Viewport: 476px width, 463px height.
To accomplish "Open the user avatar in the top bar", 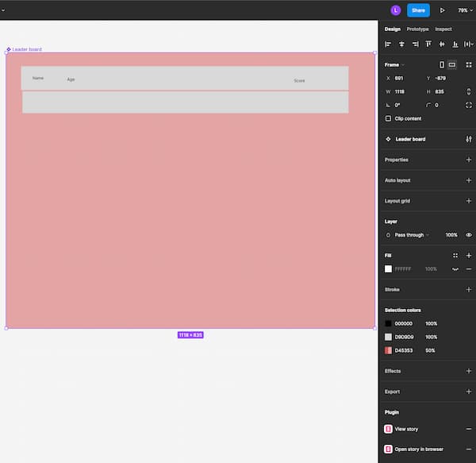I will click(x=395, y=10).
